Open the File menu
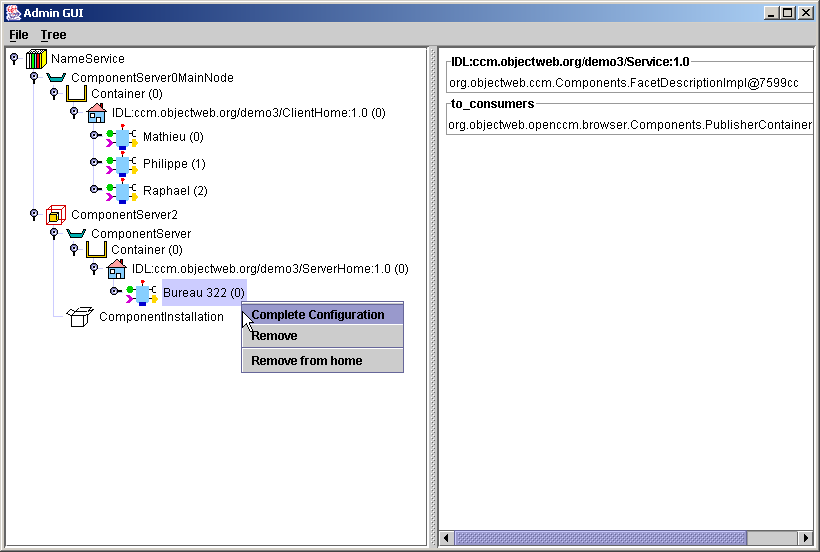This screenshot has width=820, height=552. point(19,35)
